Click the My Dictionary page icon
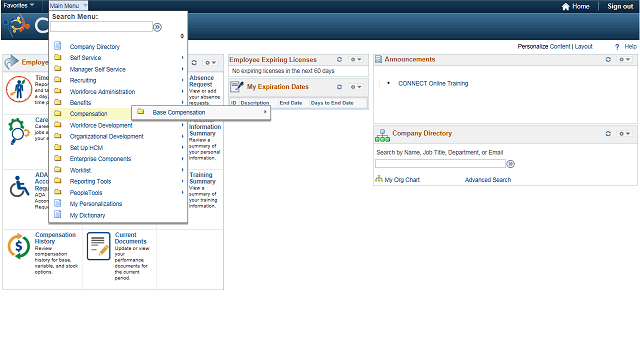This screenshot has width=640, height=360. coord(58,214)
